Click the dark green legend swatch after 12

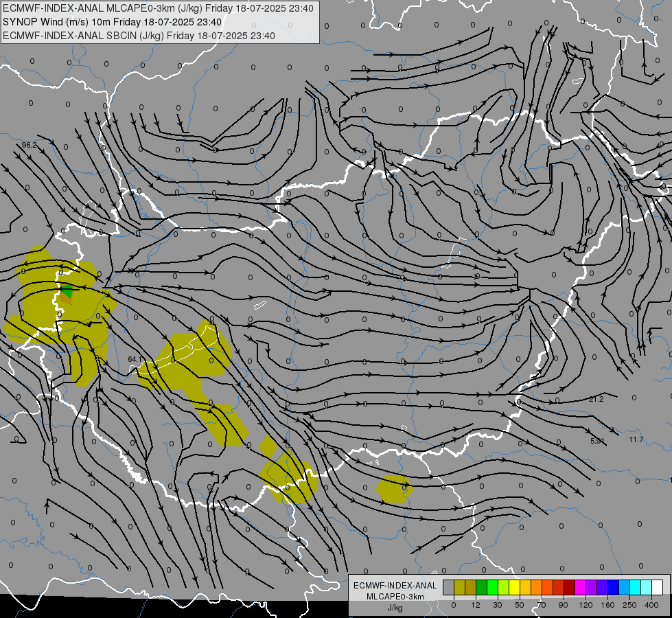point(481,587)
